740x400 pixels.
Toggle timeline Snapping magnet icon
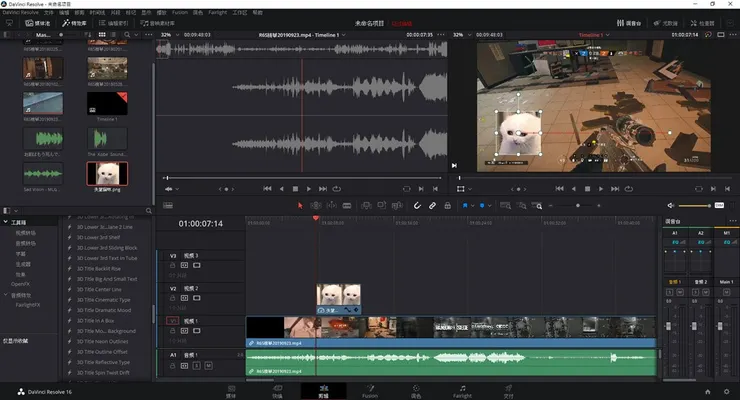(418, 205)
